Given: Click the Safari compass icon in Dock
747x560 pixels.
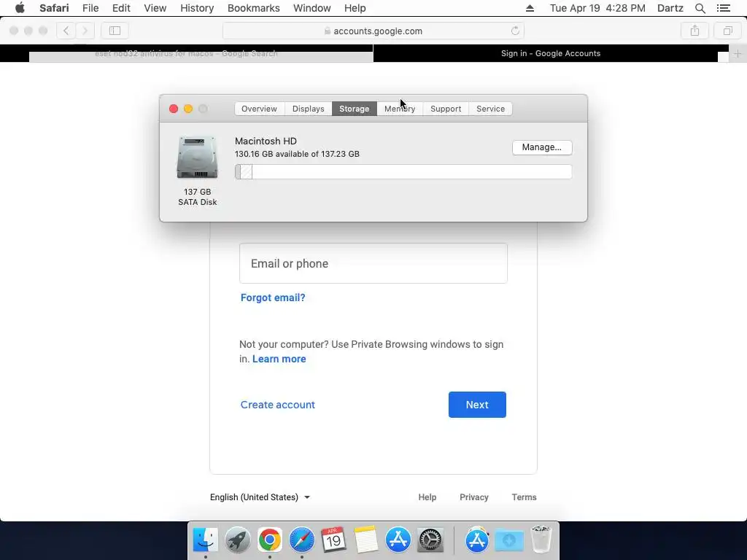Looking at the screenshot, I should 302,540.
